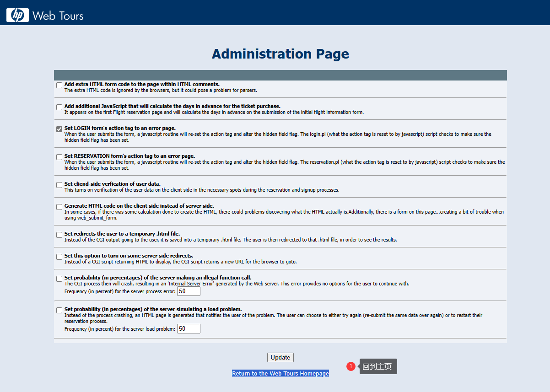
Task: Click 'Generate HTML code on the client side' text
Action: click(139, 206)
